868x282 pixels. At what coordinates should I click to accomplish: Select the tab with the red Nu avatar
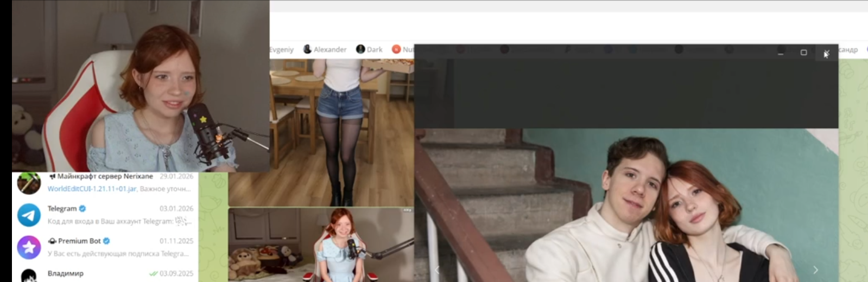point(402,49)
